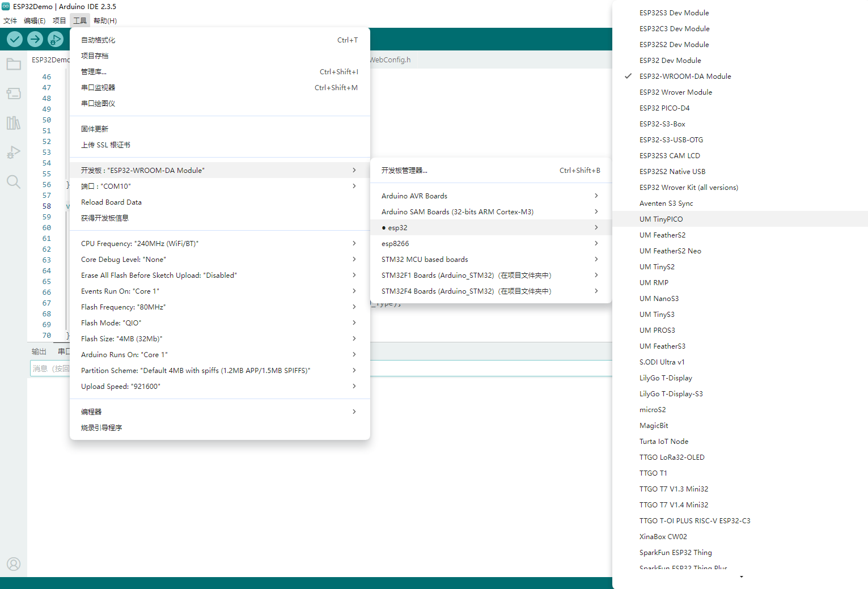Click the Verify checkmark toolbar button
The height and width of the screenshot is (589, 868).
click(15, 39)
